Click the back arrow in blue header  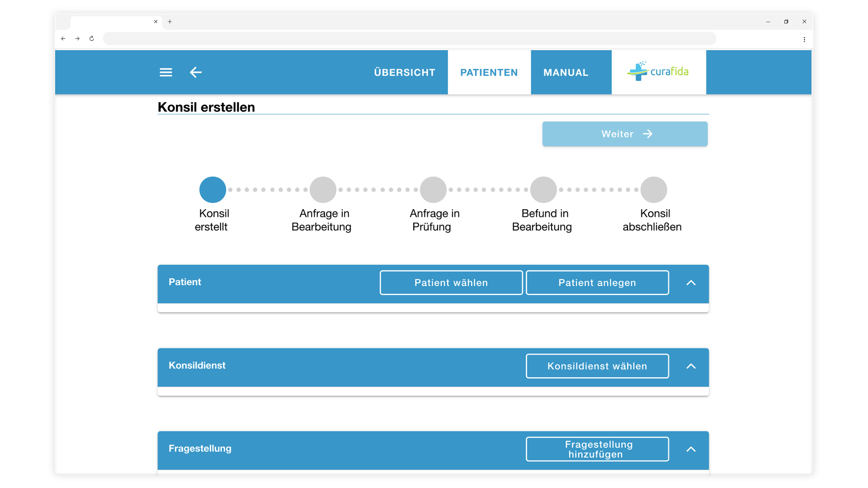pyautogui.click(x=196, y=72)
